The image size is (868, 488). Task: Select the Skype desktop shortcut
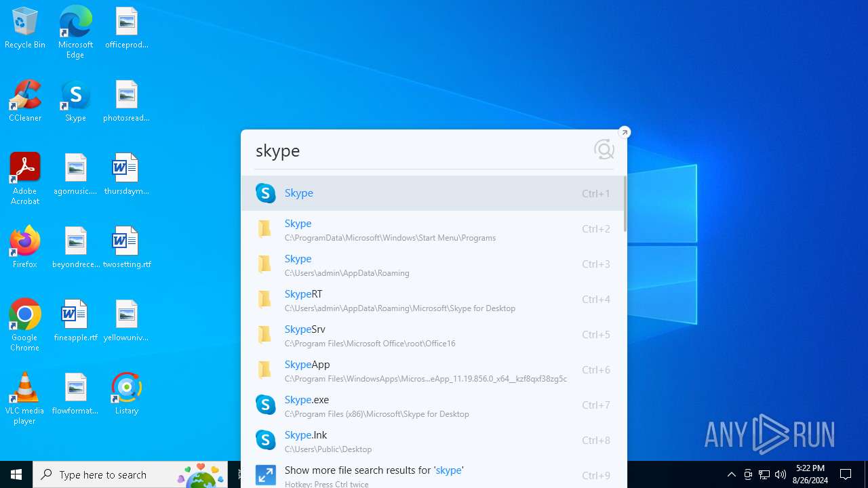click(75, 101)
